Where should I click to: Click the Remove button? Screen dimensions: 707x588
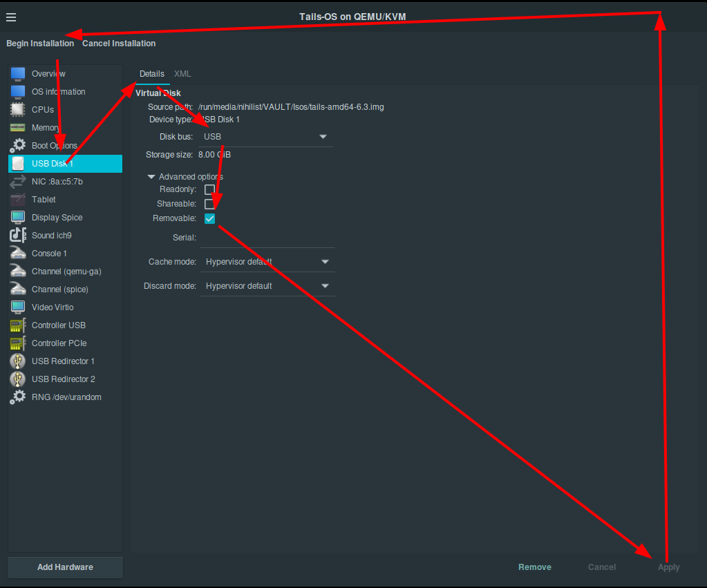(x=535, y=567)
